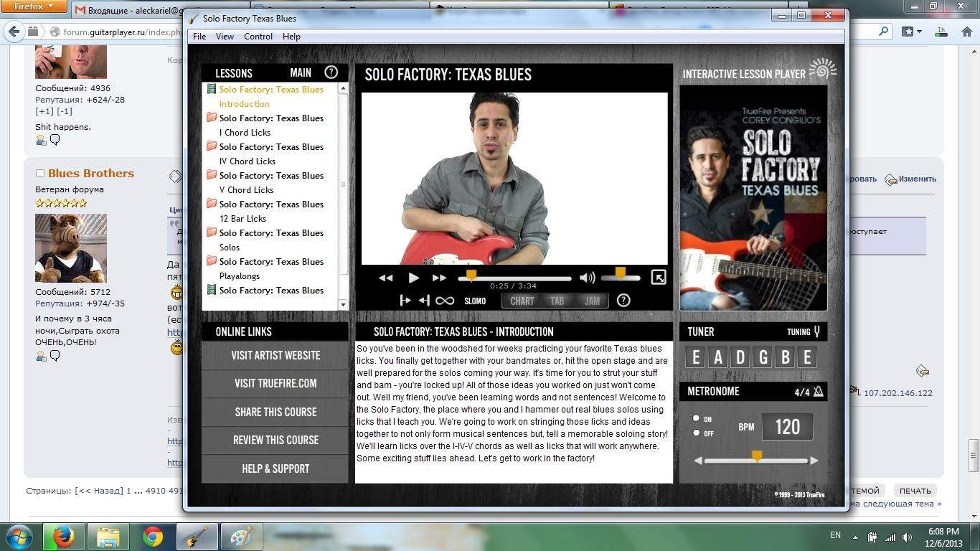Screen dimensions: 980x551
Task: Click the metronome icon beside 4/4
Action: [819, 391]
